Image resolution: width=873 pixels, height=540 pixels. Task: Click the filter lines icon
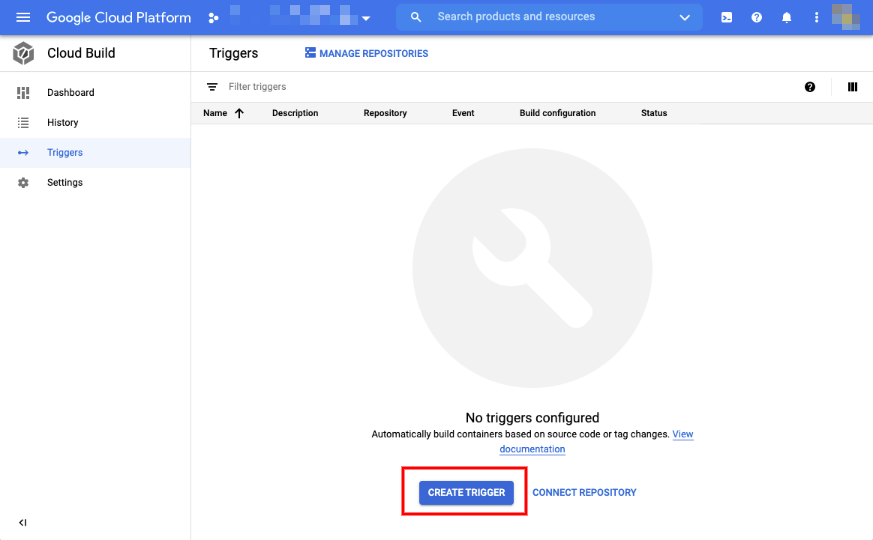click(212, 87)
